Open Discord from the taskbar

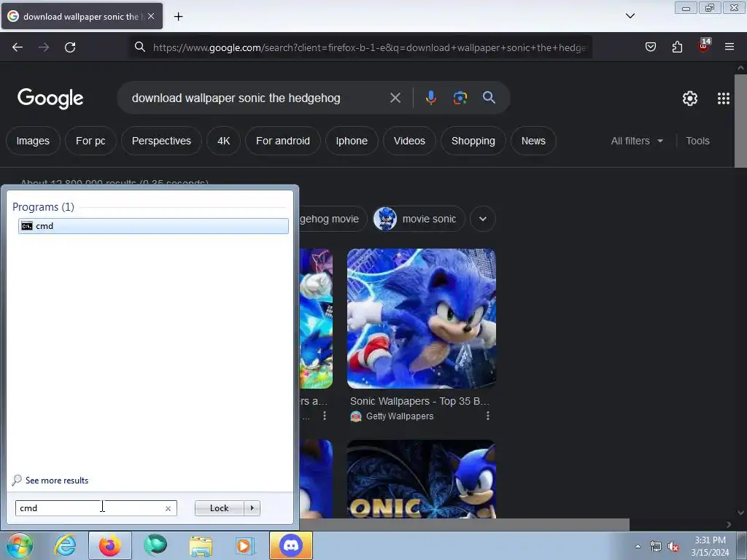tap(291, 545)
